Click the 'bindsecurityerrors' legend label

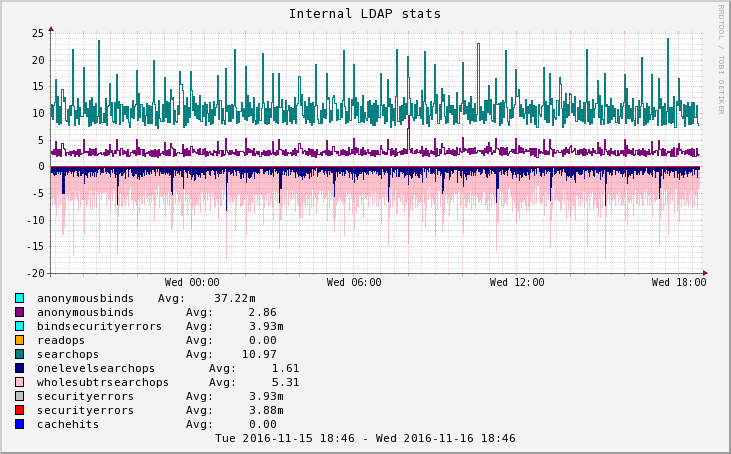click(99, 326)
